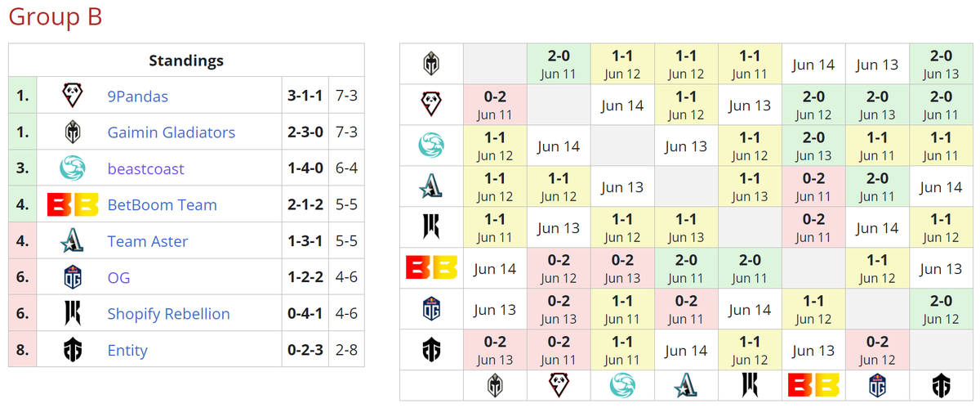This screenshot has width=980, height=408.
Task: Open the 9Pandas team link
Action: tap(137, 96)
